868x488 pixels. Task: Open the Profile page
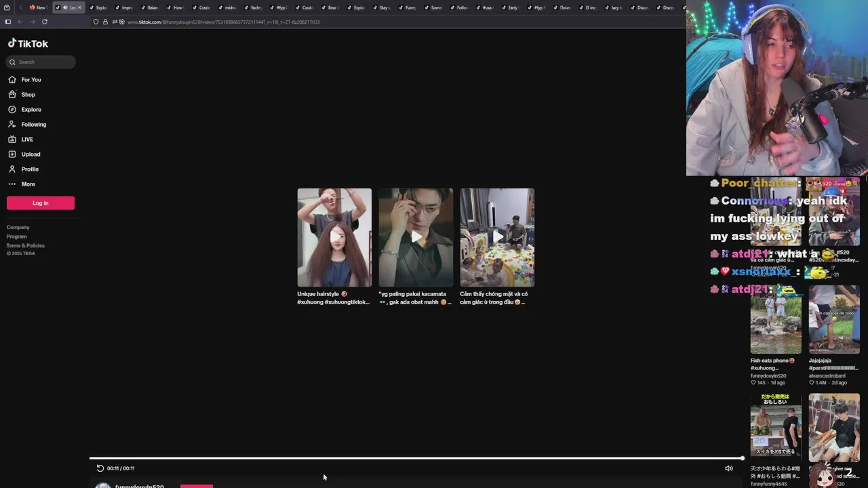tap(30, 169)
